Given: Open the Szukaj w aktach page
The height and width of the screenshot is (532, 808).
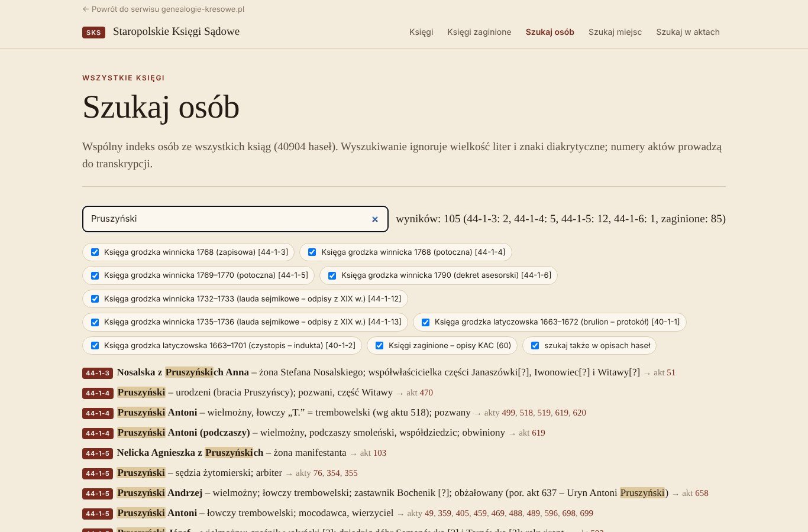Looking at the screenshot, I should (x=688, y=32).
